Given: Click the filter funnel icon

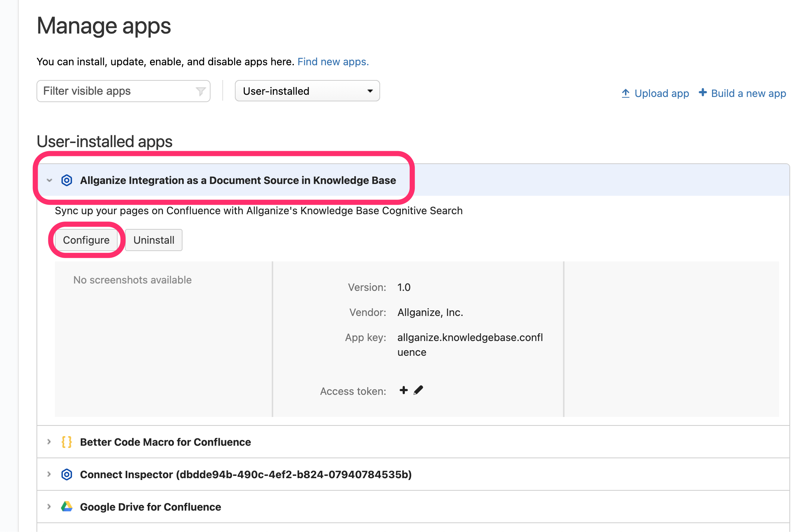Looking at the screenshot, I should [201, 91].
